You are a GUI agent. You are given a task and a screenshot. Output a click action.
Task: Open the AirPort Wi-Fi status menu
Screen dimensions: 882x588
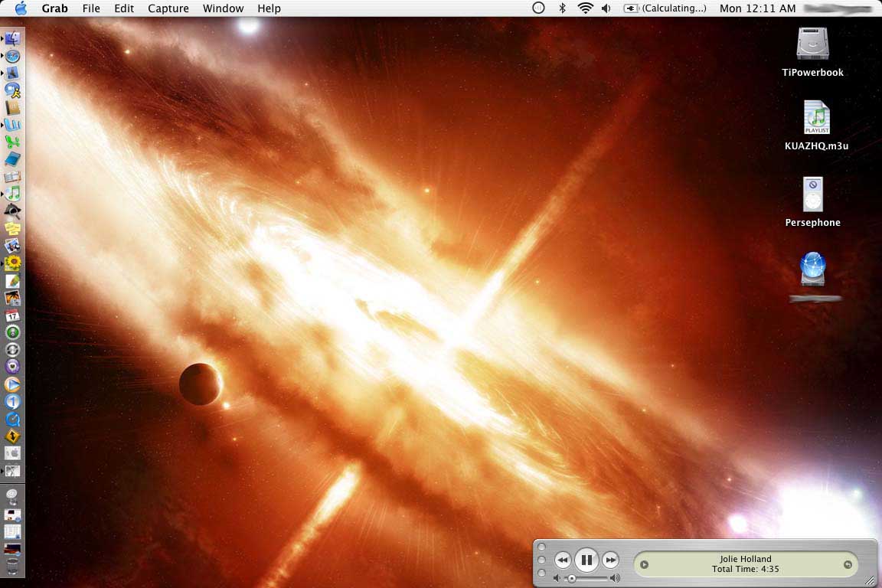tap(586, 8)
